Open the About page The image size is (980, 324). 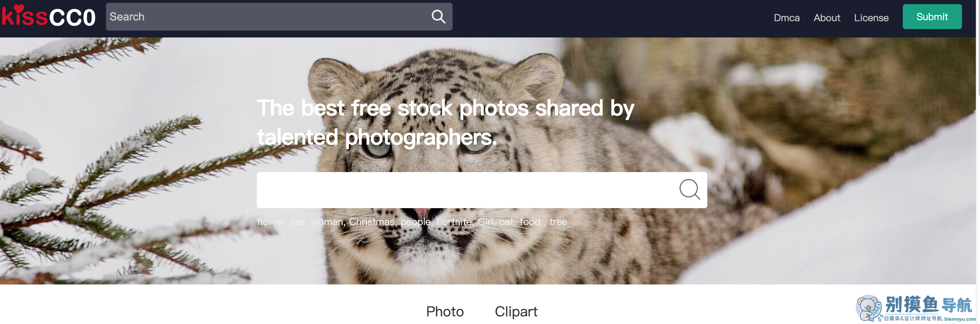827,17
